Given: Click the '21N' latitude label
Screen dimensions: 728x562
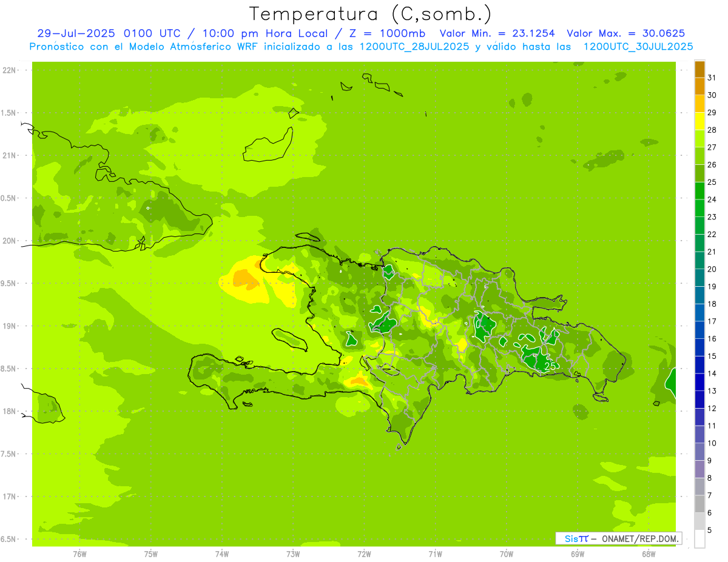Looking at the screenshot, I should [x=9, y=155].
